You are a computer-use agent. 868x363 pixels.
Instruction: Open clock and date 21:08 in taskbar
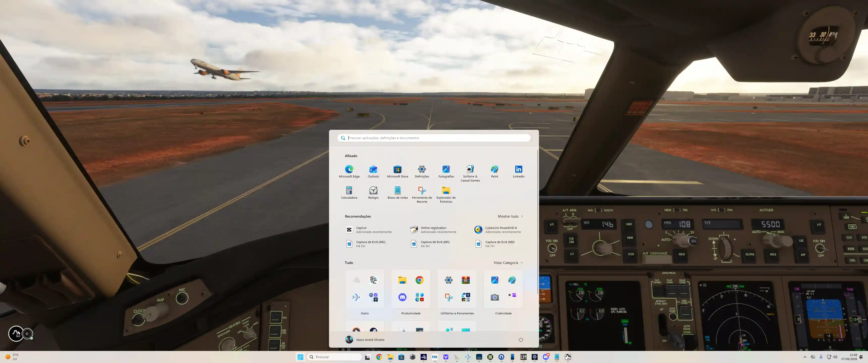[x=849, y=357]
